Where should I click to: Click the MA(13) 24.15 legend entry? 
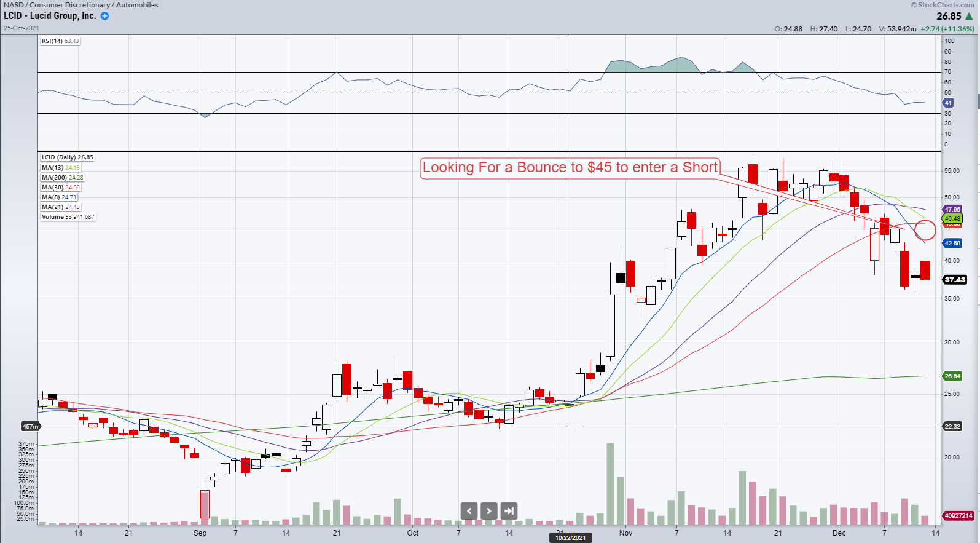click(x=61, y=167)
